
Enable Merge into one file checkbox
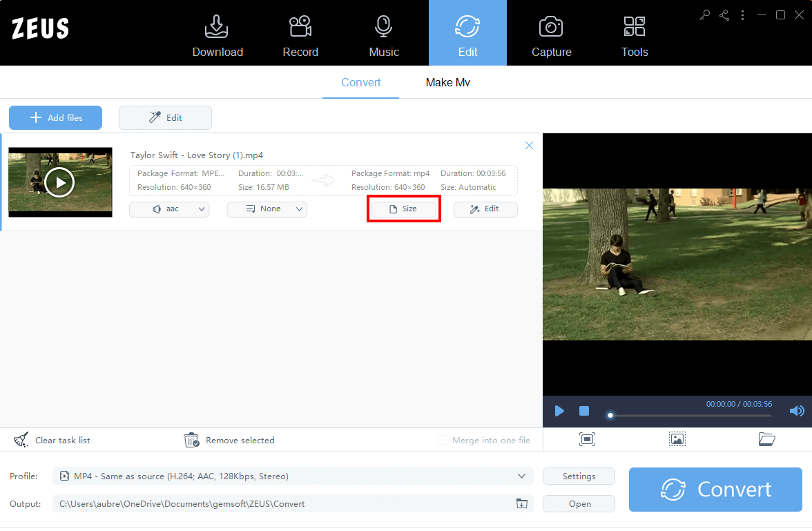[x=442, y=440]
